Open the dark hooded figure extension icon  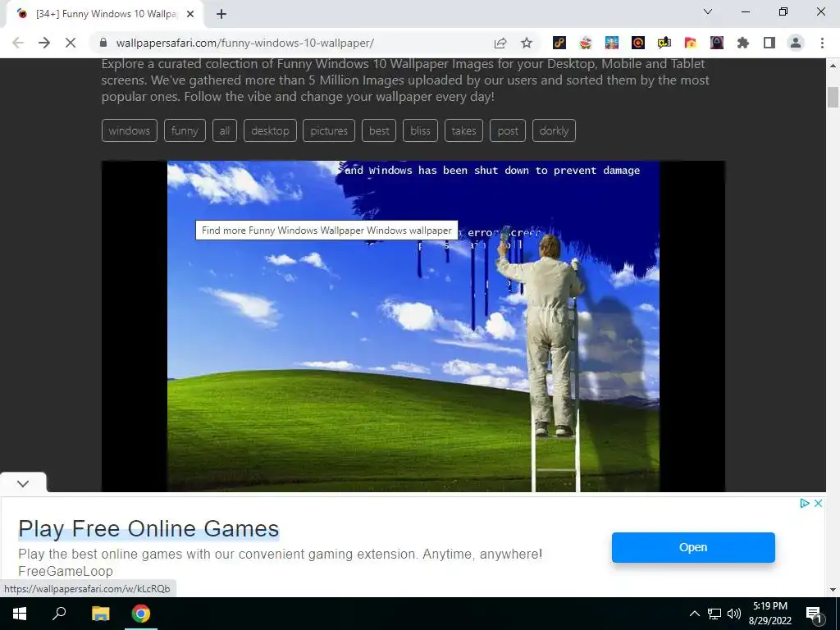(x=717, y=43)
